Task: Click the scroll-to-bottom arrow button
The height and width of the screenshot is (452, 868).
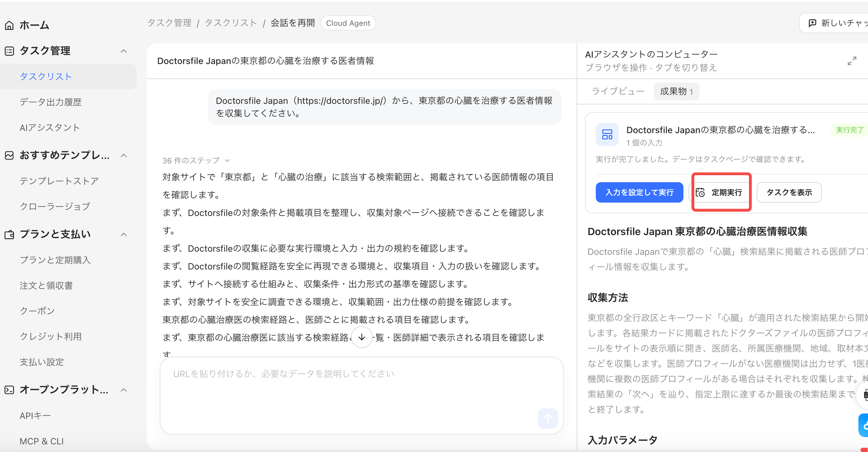Action: (361, 337)
